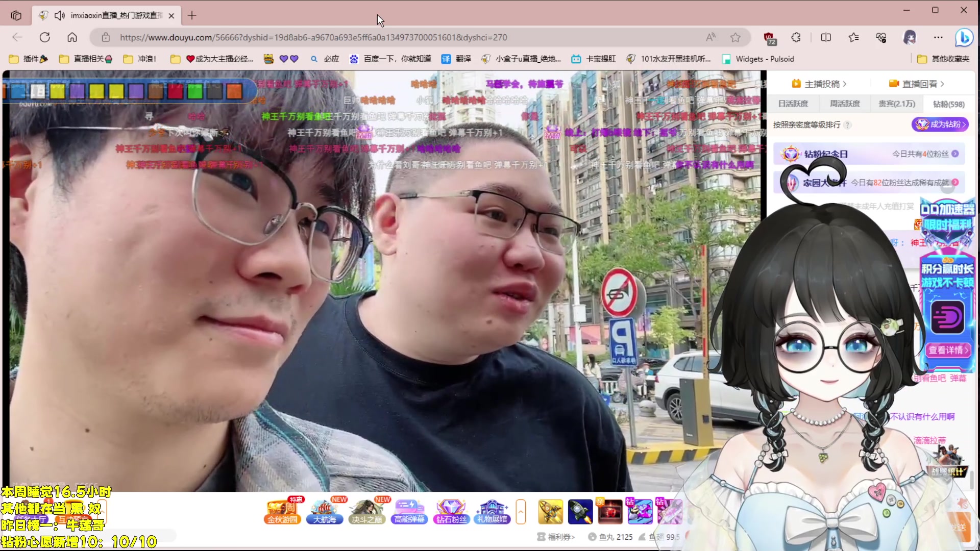Screen dimensions: 980x551
Task: Click the 成为钻粉 button
Action: (940, 124)
